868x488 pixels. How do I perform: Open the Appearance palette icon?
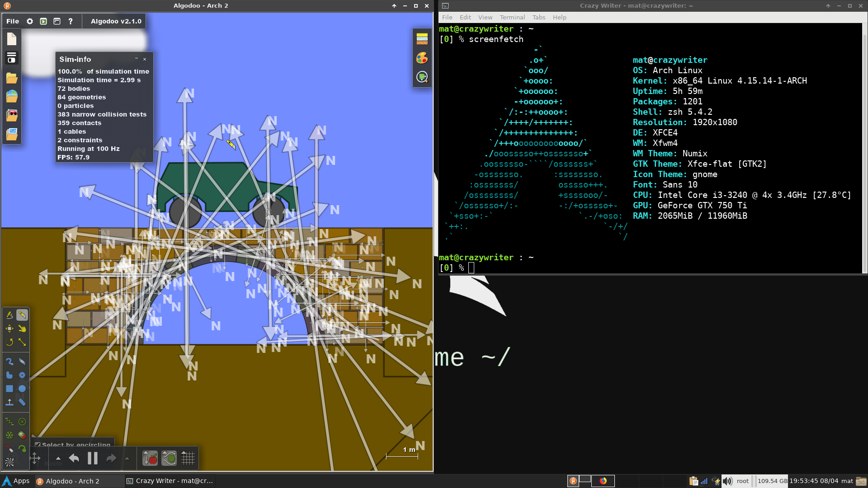(x=422, y=58)
